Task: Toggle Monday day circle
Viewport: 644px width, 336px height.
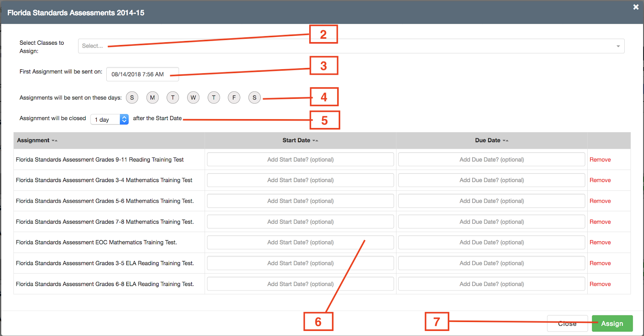Action: (x=153, y=97)
